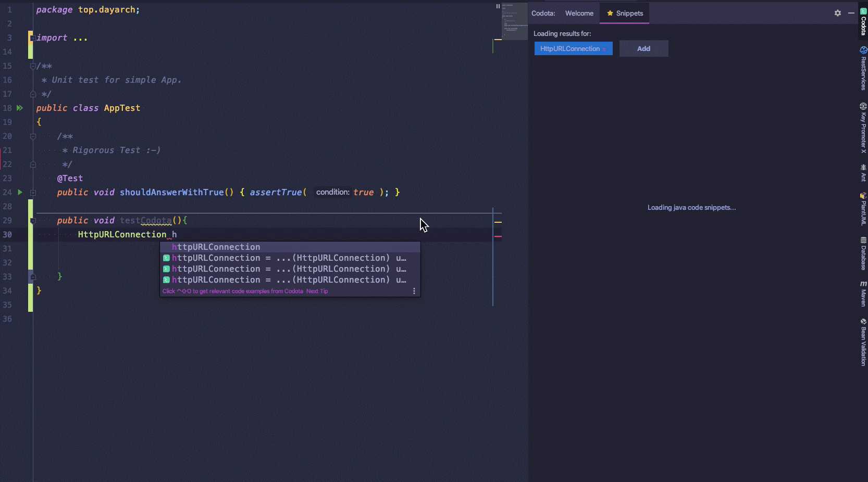Toggle the inspections pause icon above minimap
The width and height of the screenshot is (868, 482).
[498, 6]
